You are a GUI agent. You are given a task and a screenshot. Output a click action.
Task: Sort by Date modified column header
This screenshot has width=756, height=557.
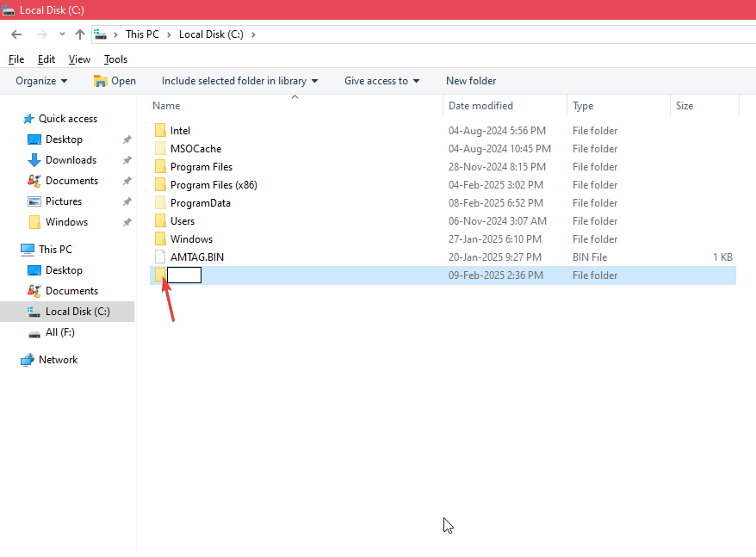(480, 106)
